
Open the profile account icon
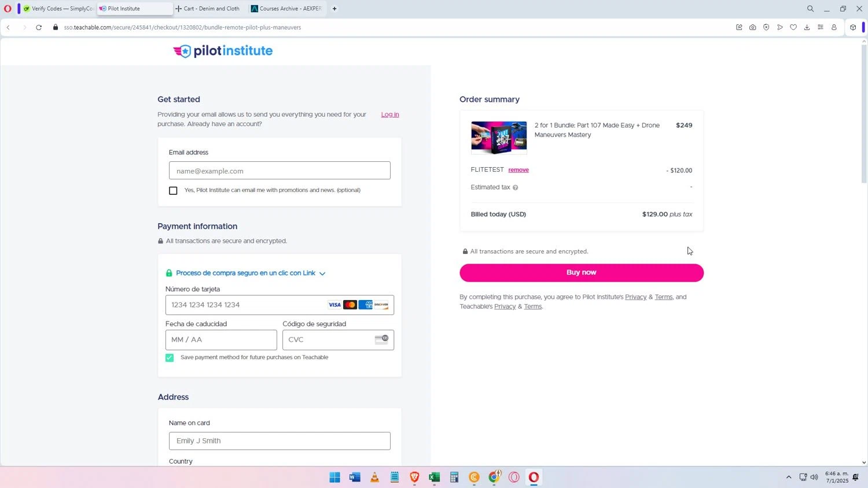pyautogui.click(x=834, y=27)
